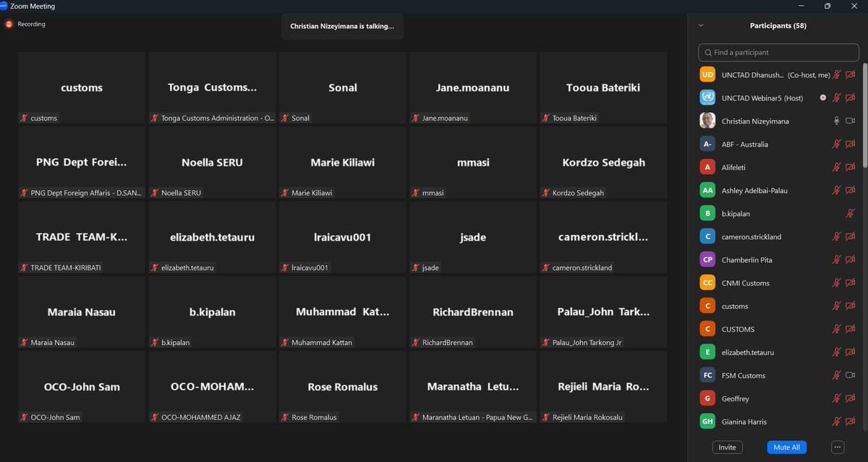Click the muted mic icon on UNCTAD Dhanush row
This screenshot has height=462, width=868.
click(837, 74)
